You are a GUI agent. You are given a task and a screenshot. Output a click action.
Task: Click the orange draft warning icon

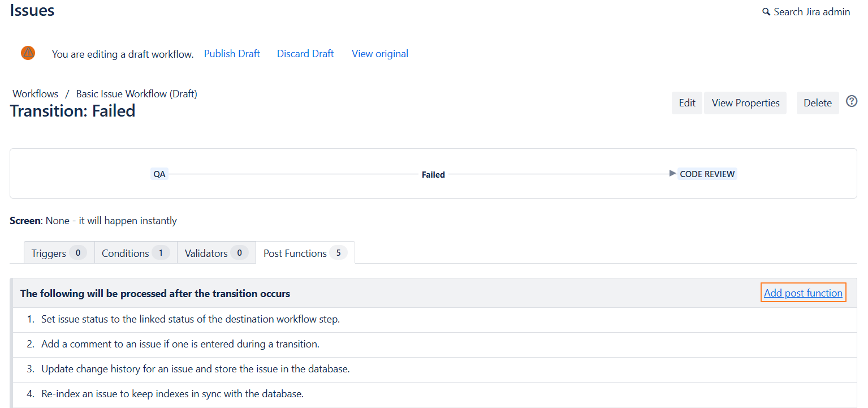pyautogui.click(x=28, y=53)
